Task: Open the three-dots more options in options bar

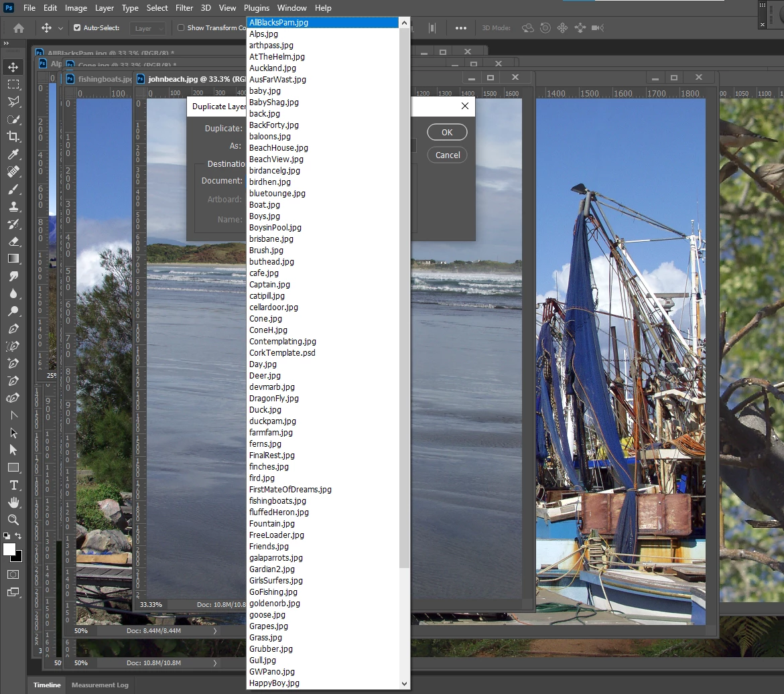Action: [461, 28]
